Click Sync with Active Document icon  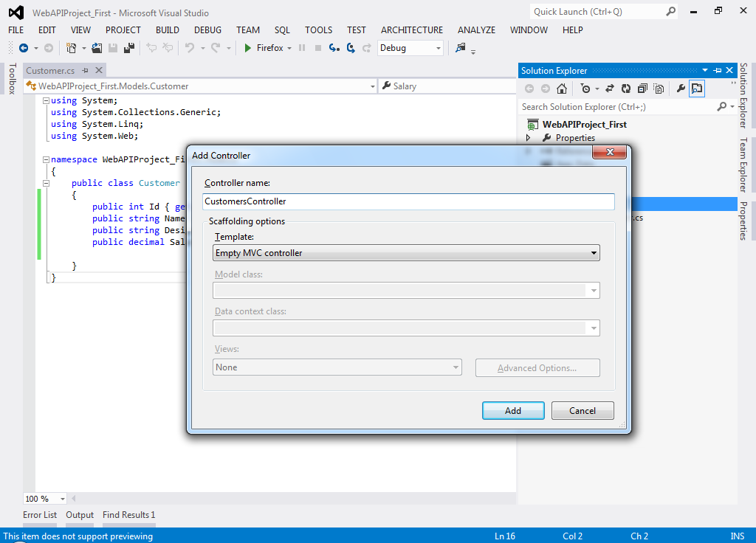[610, 89]
